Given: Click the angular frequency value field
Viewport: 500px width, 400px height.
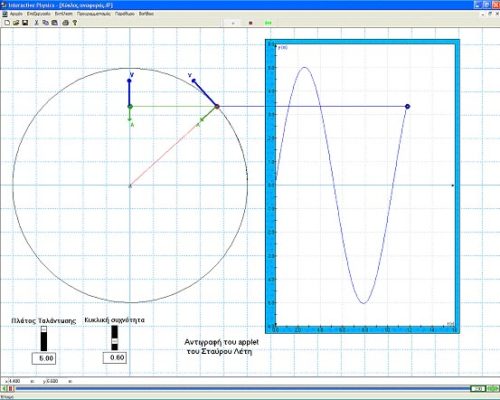Looking at the screenshot, I should tap(115, 358).
